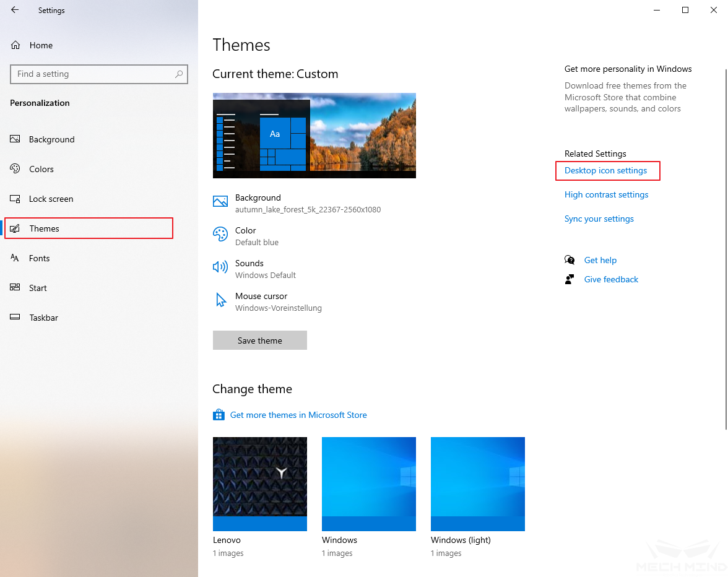
Task: Select the Windows theme thumbnail
Action: pyautogui.click(x=369, y=484)
